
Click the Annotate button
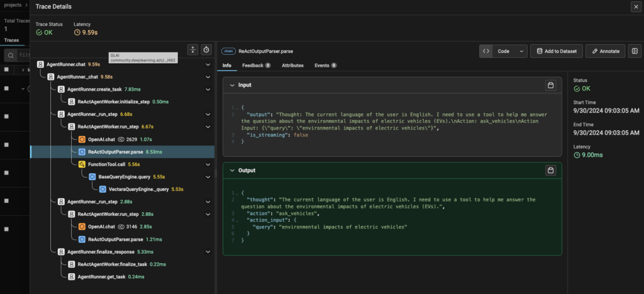[606, 51]
